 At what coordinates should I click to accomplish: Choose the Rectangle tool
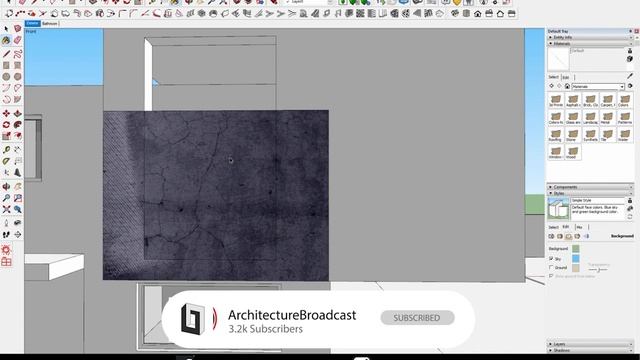[6, 65]
